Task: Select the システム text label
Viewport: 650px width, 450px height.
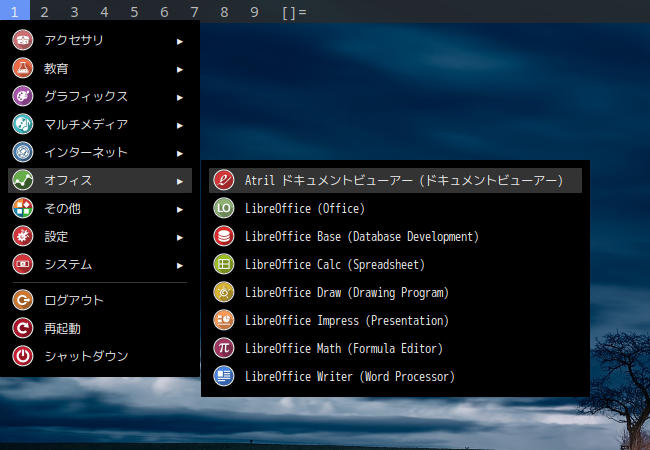Action: 68,264
